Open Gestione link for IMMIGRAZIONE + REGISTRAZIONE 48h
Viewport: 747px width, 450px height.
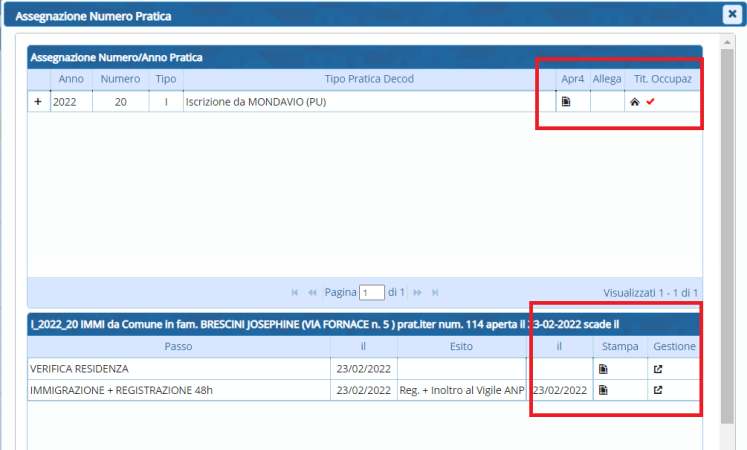click(x=657, y=390)
